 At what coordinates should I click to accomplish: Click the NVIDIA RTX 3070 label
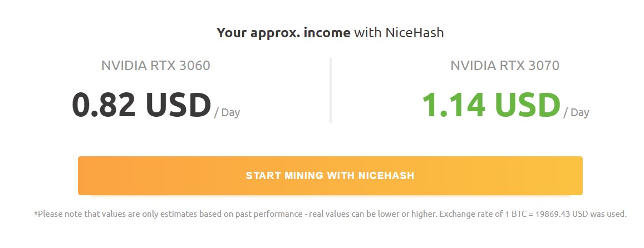click(x=504, y=66)
